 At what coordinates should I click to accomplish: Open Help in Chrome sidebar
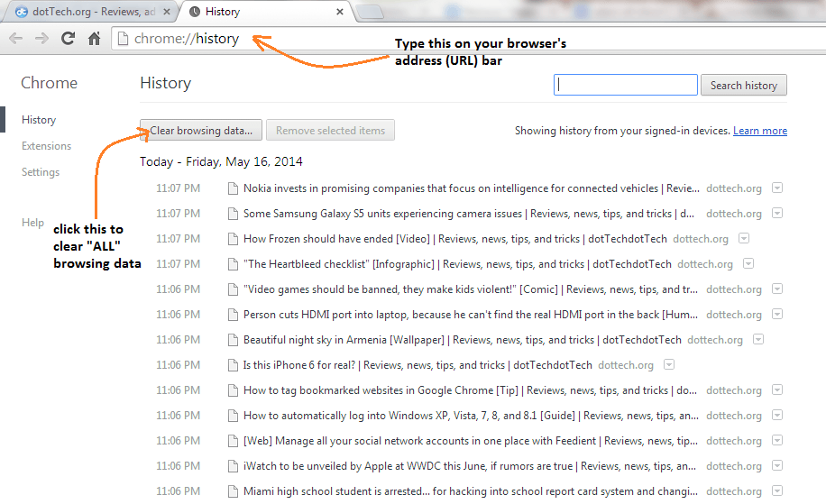pos(32,222)
